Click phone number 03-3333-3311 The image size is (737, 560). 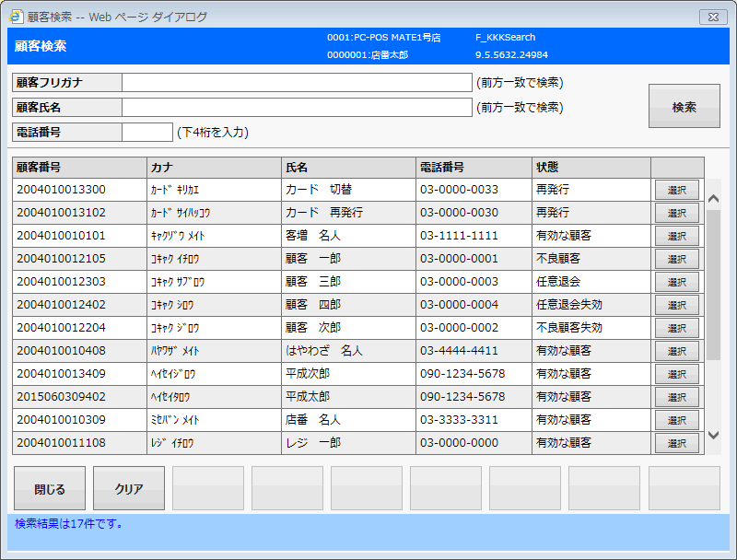tap(459, 419)
